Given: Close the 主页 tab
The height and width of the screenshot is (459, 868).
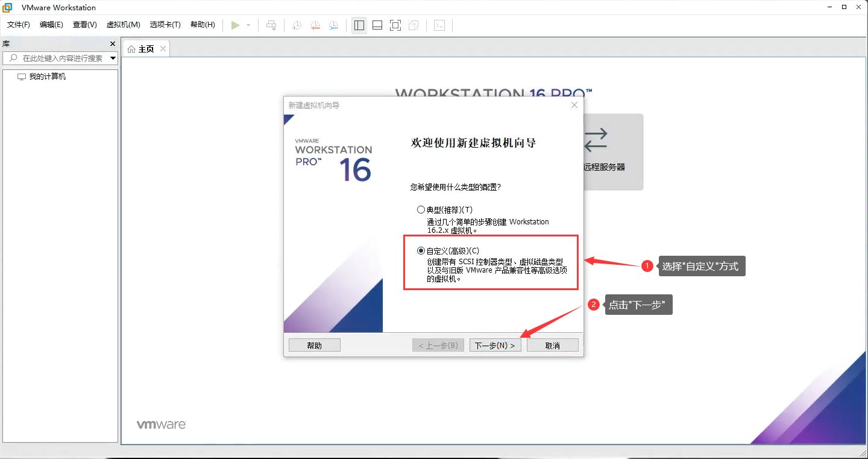Looking at the screenshot, I should (163, 49).
